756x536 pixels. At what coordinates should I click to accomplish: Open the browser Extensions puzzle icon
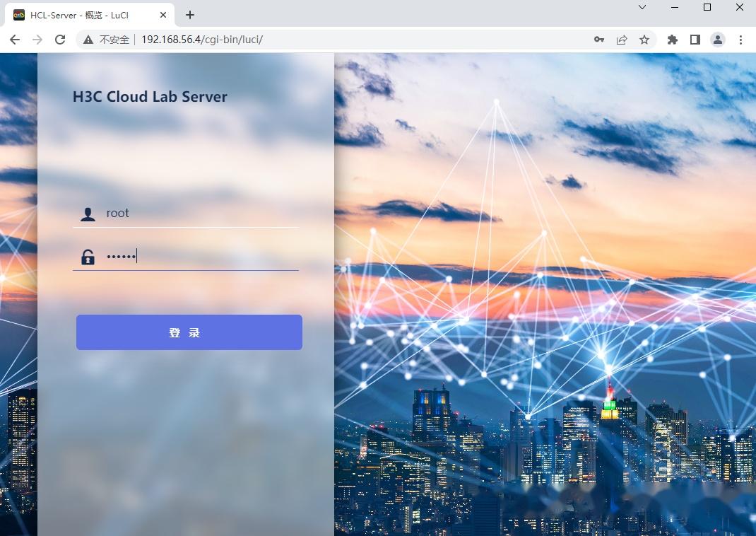672,40
